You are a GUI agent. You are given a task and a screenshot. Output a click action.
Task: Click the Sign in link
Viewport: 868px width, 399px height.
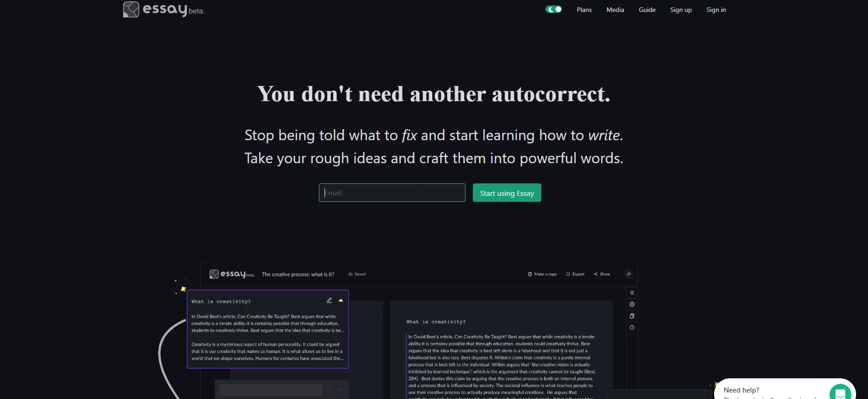(x=716, y=10)
